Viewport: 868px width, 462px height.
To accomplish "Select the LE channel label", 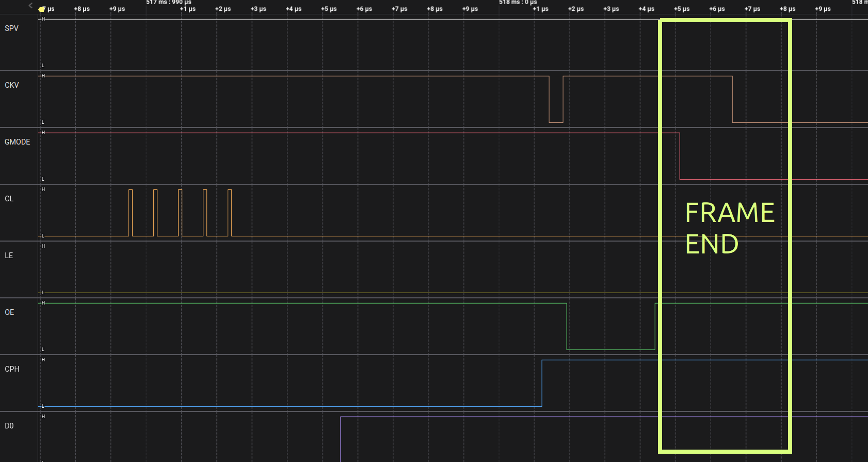I will tap(9, 256).
